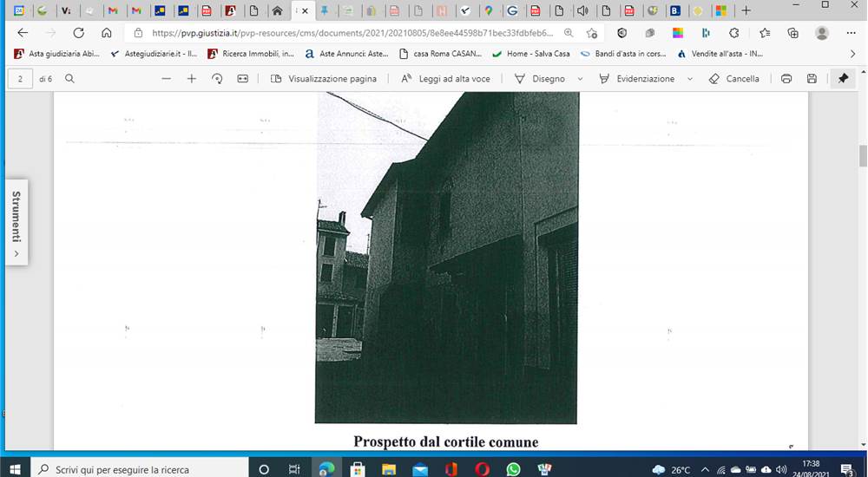Save the PDF document

(812, 79)
